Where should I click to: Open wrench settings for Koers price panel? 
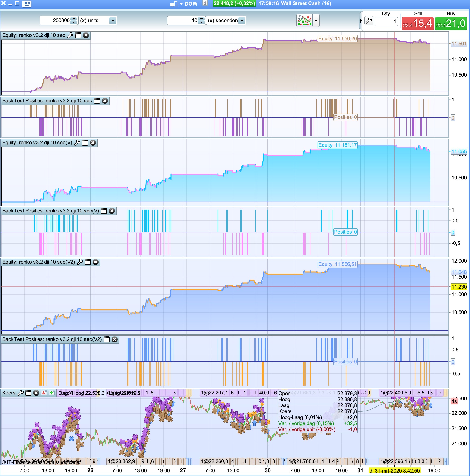coord(21,393)
